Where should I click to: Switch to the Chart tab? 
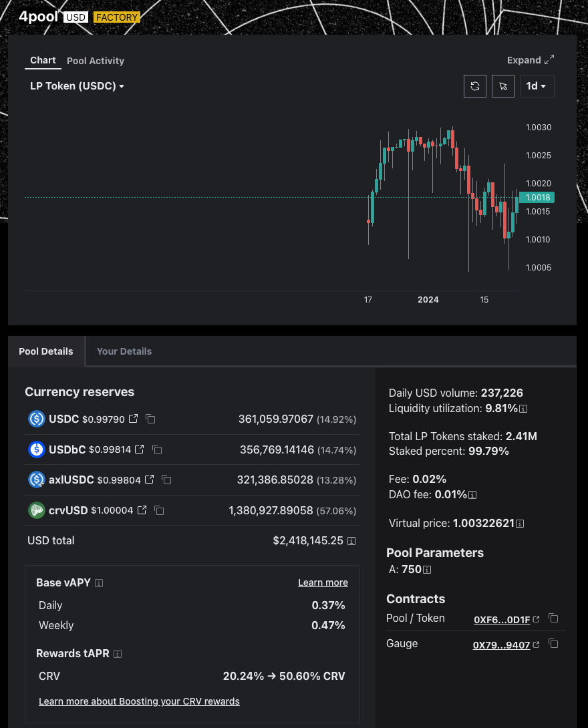tap(43, 60)
